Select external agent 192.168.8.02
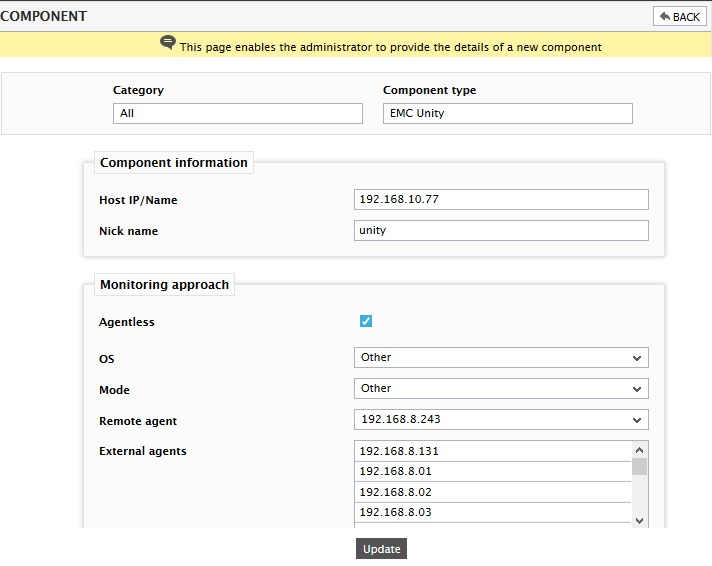Screen dimensions: 712x566 pyautogui.click(x=493, y=492)
